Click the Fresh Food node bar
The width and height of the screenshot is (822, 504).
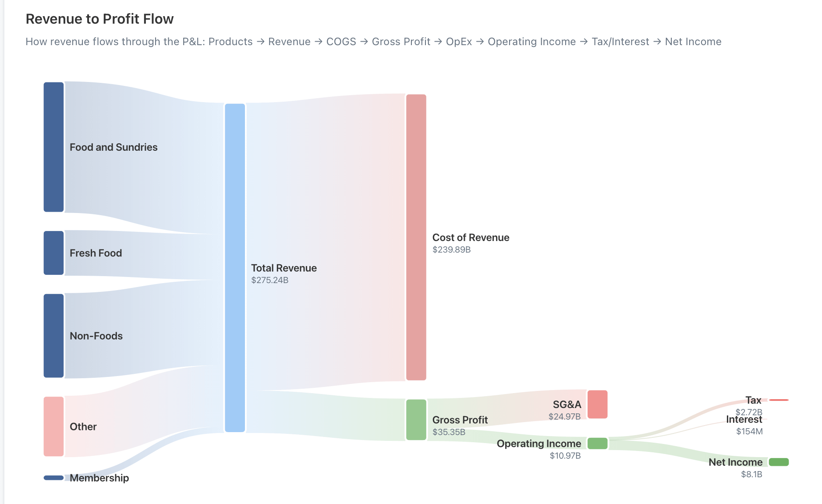pyautogui.click(x=53, y=253)
